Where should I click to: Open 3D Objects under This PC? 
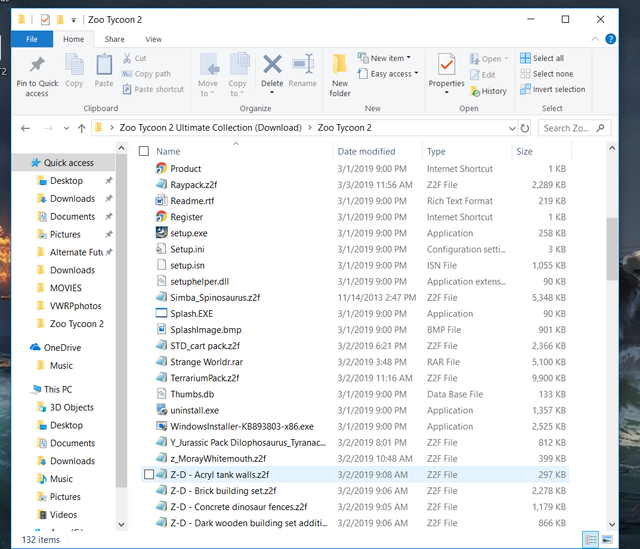tap(72, 407)
